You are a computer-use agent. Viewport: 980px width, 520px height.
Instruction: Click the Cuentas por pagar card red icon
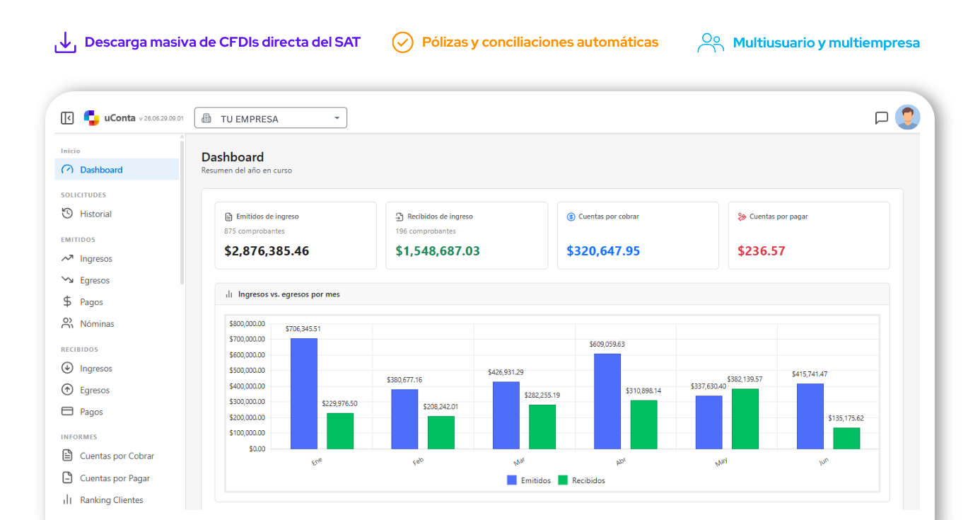[x=742, y=216]
